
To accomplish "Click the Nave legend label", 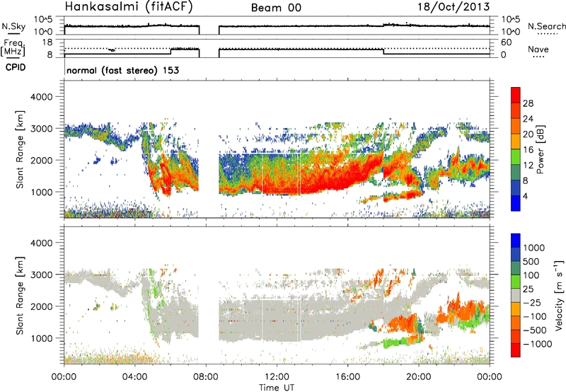I will [538, 49].
